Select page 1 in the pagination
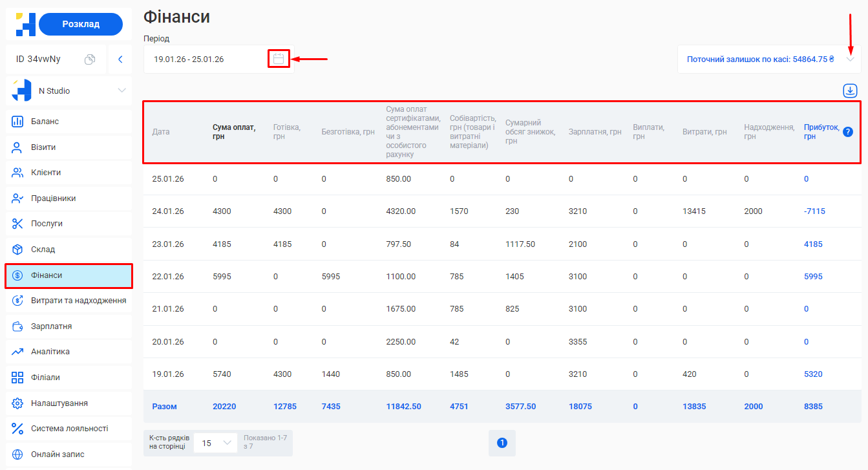Image resolution: width=868 pixels, height=470 pixels. coord(502,443)
